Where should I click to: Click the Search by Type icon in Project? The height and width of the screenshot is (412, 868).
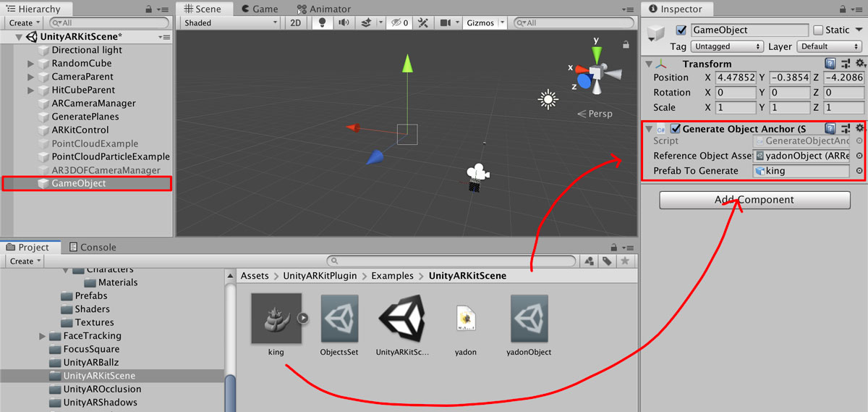(x=590, y=261)
